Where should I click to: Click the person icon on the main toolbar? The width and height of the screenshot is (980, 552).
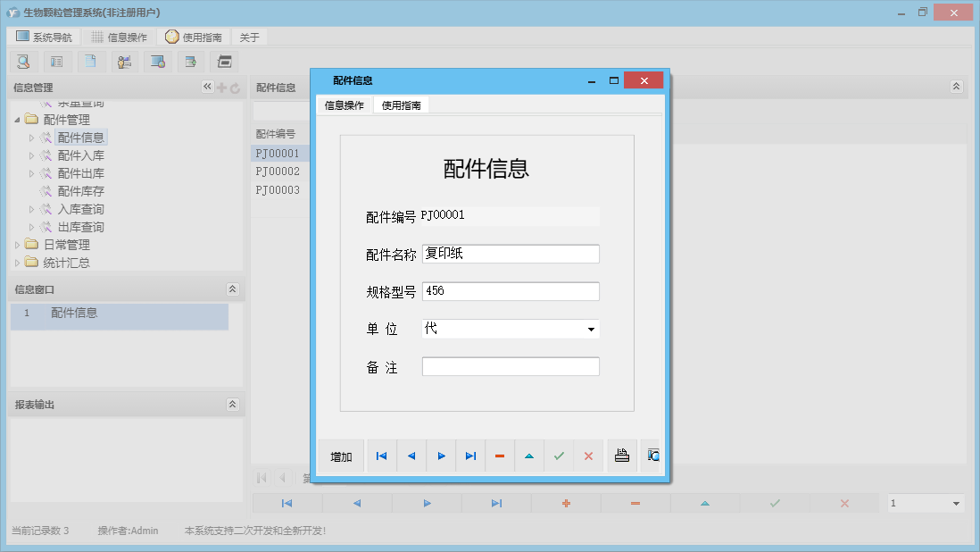[124, 61]
